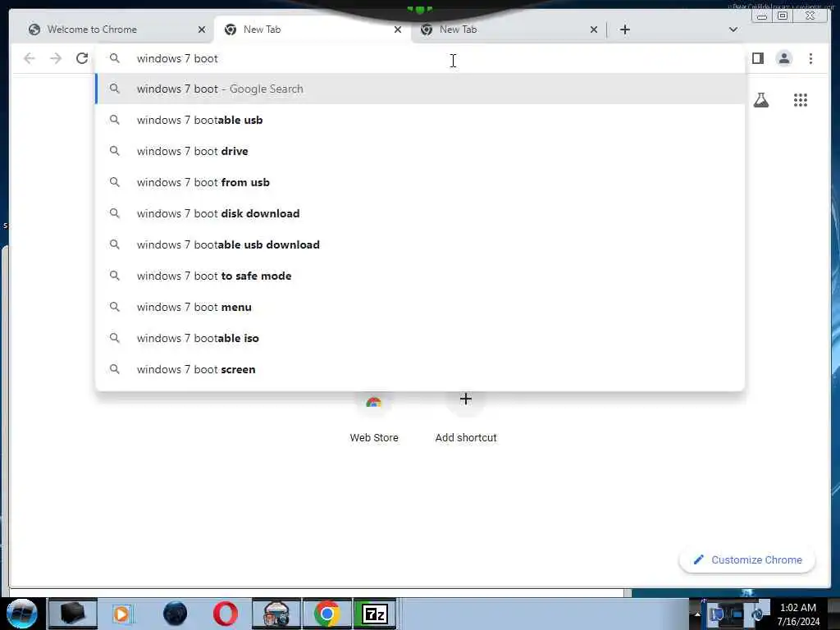Select 'windows 7 boot to safe mode' suggestion
This screenshot has width=840, height=630.
420,276
